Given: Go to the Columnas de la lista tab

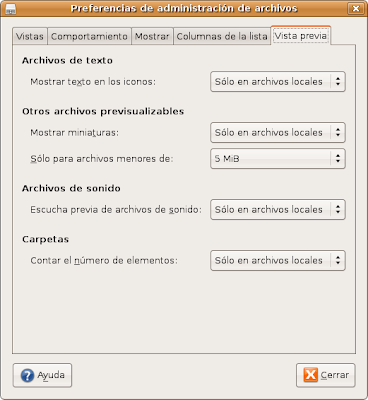Looking at the screenshot, I should 222,36.
